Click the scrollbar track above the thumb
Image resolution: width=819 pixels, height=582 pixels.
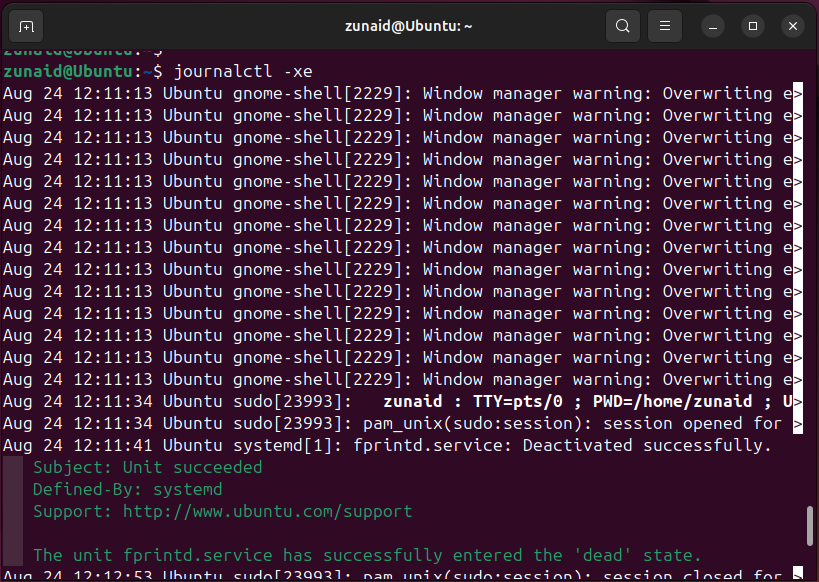click(x=810, y=300)
